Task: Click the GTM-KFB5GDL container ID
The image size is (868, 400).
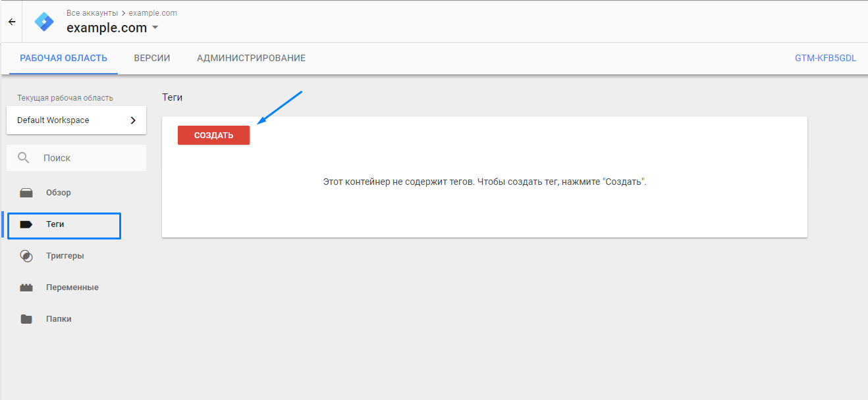Action: pos(826,59)
